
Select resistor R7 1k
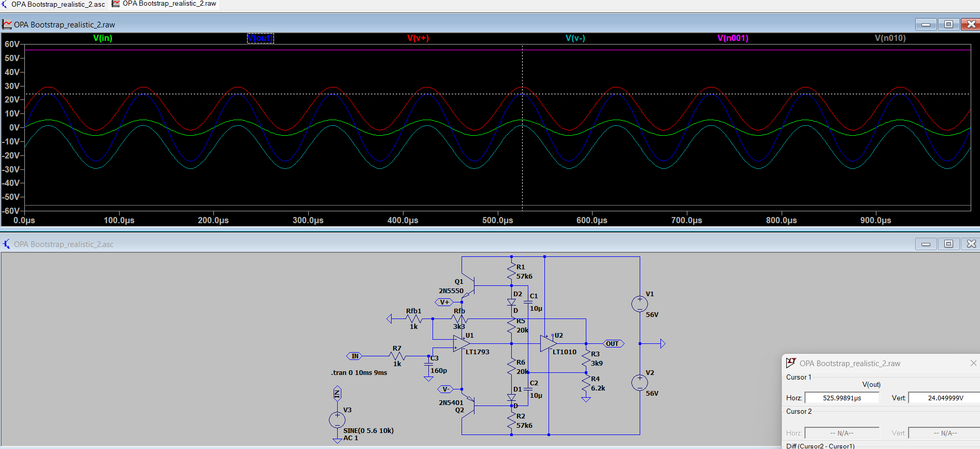click(x=397, y=356)
